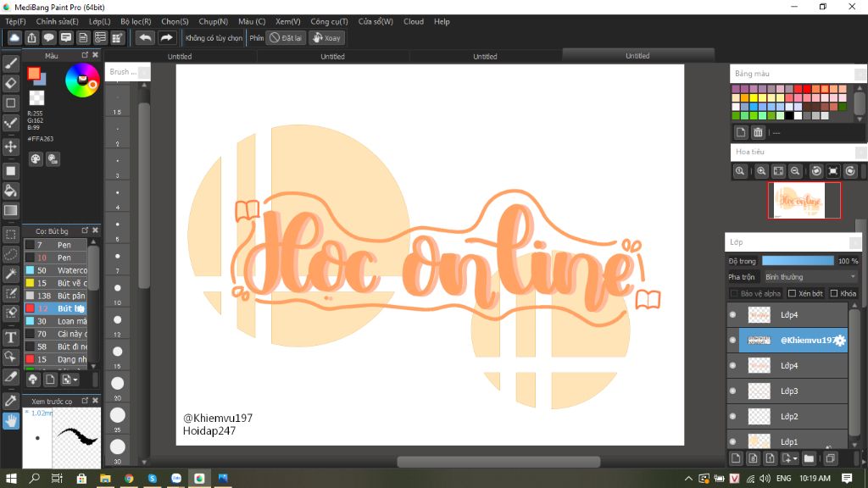868x488 pixels.
Task: Select the Hand tool
Action: tap(10, 420)
